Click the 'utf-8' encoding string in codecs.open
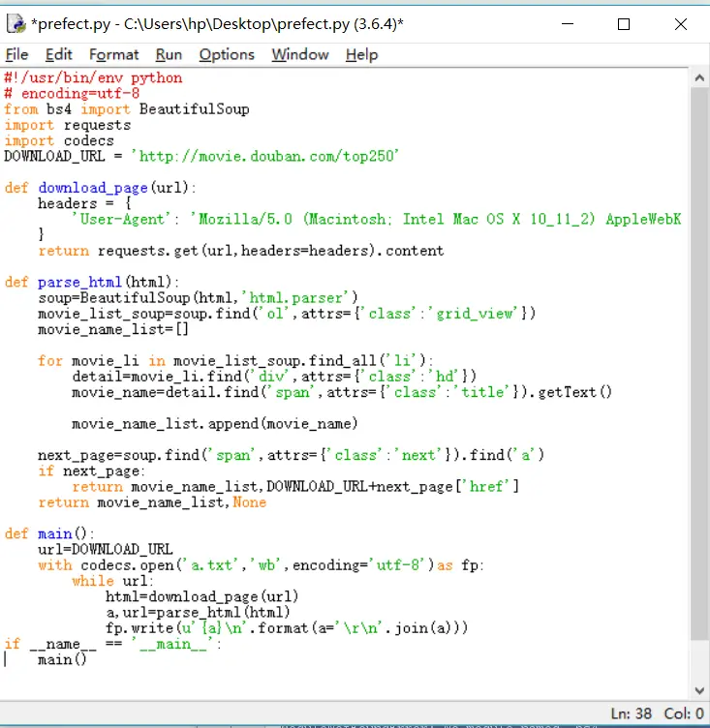Screen dimensions: 710x728 point(397,565)
